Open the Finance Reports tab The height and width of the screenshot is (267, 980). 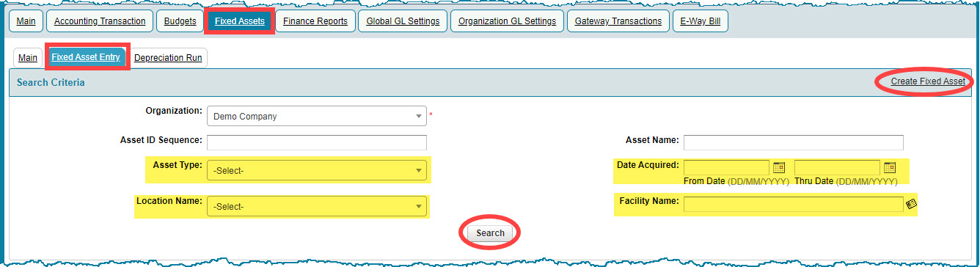point(315,21)
